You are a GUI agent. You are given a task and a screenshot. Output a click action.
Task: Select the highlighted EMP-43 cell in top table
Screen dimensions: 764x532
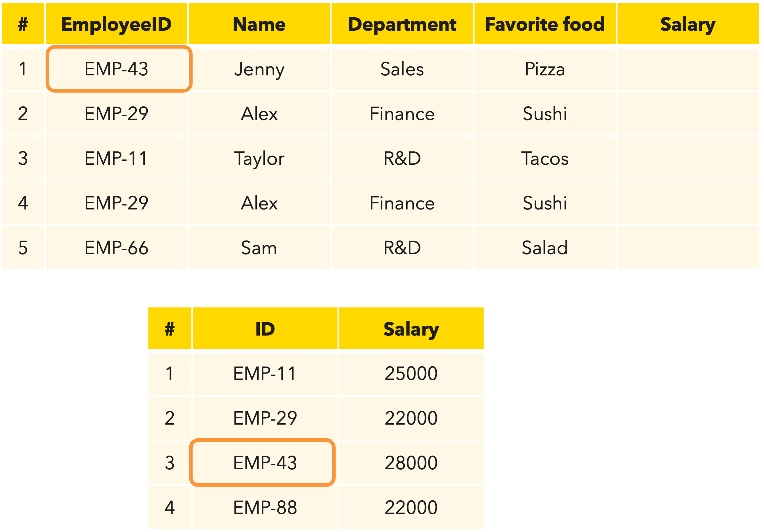click(x=119, y=69)
